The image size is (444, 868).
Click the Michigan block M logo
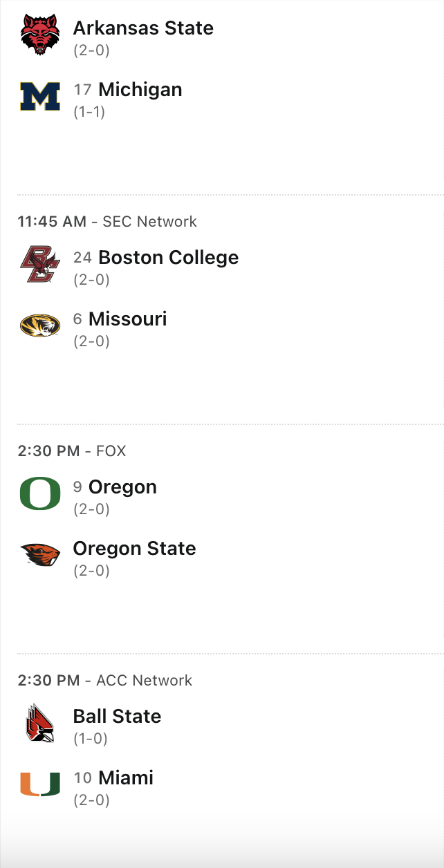pyautogui.click(x=40, y=97)
